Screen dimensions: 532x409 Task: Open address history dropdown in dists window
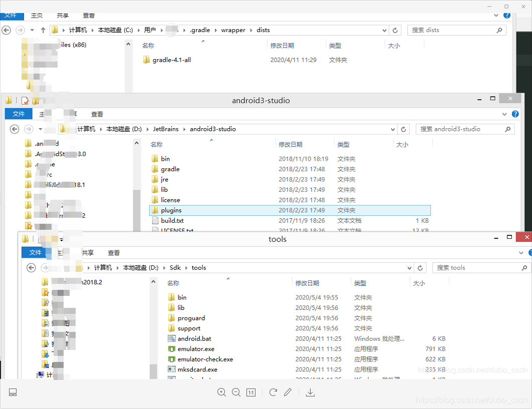(x=384, y=30)
